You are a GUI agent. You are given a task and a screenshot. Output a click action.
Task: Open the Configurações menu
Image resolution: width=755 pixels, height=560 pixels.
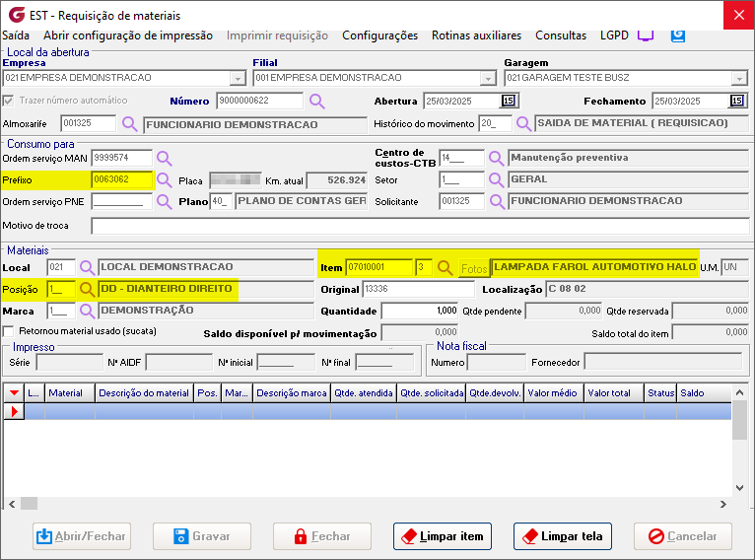pos(379,35)
